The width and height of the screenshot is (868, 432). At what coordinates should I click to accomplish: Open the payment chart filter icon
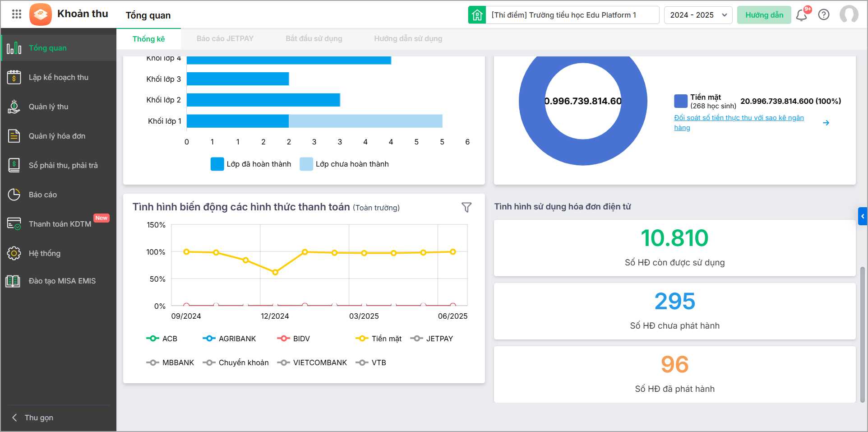click(x=466, y=207)
